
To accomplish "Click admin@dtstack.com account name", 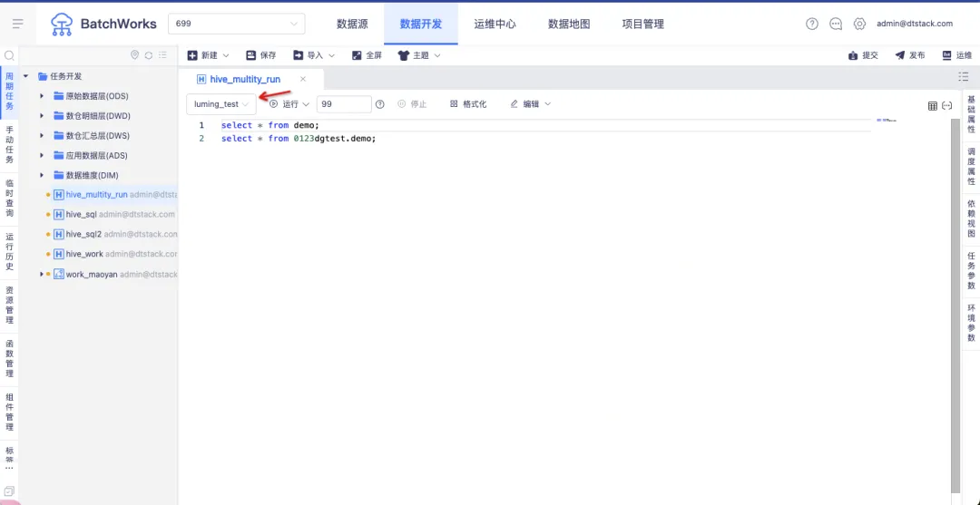I will 915,24.
